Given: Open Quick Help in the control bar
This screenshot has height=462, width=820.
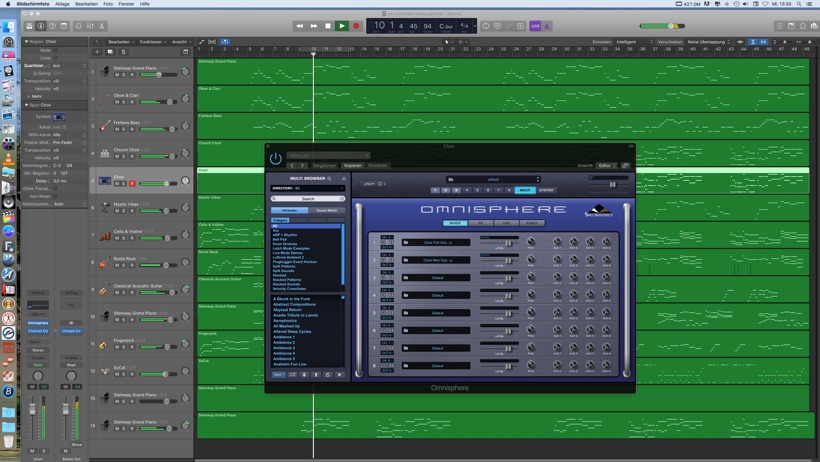Looking at the screenshot, I should click(x=52, y=26).
